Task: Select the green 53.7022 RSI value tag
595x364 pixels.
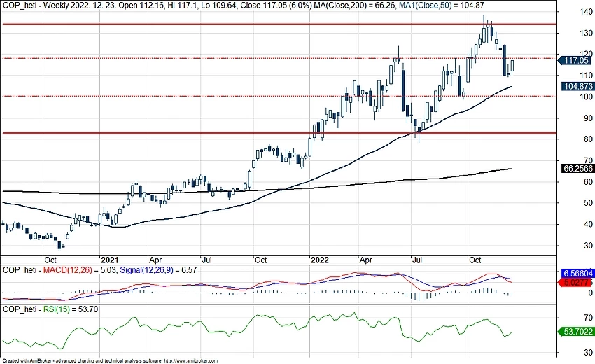Action: click(577, 333)
